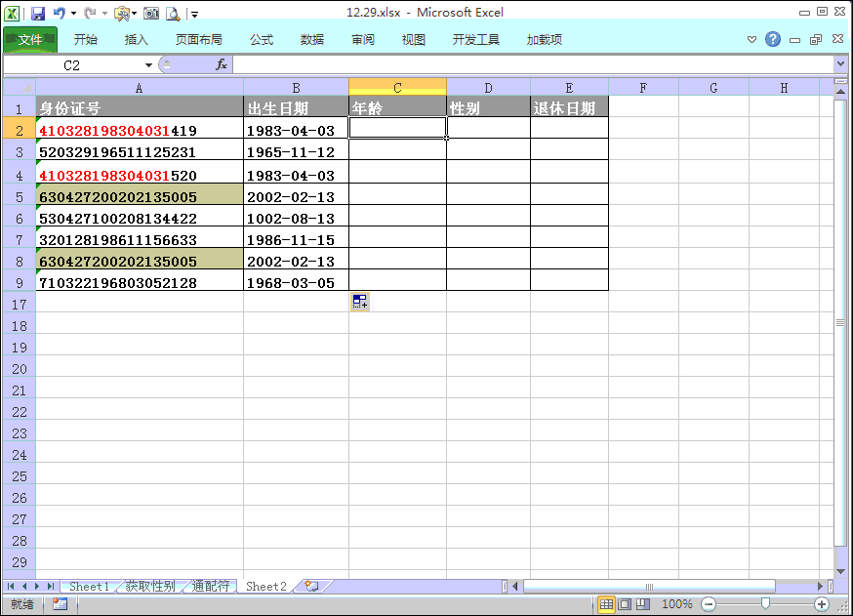Open the 页面布局 ribbon tab

(198, 39)
